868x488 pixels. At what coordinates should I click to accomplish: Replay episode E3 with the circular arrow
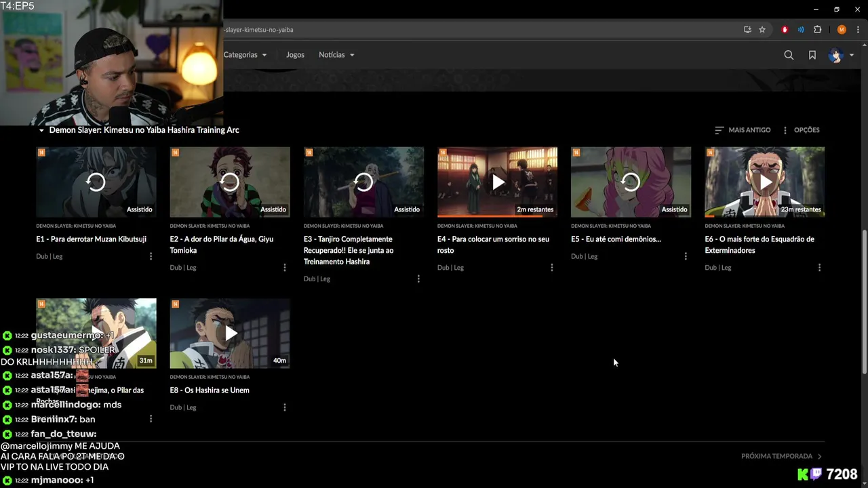point(363,182)
